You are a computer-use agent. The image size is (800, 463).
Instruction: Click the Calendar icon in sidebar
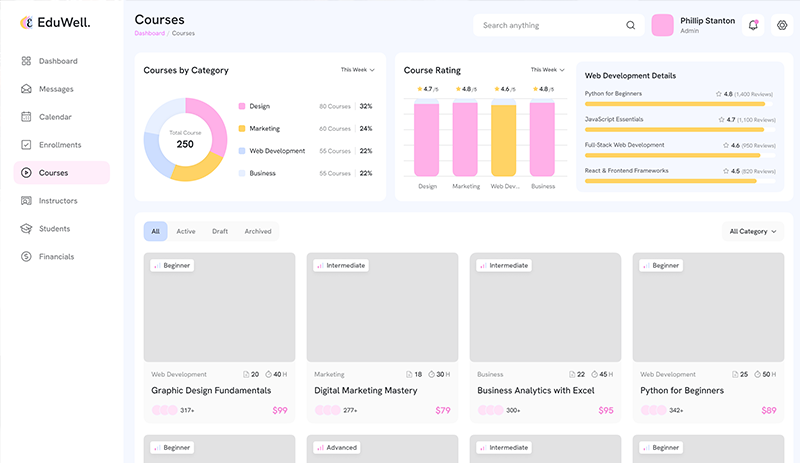pos(26,117)
